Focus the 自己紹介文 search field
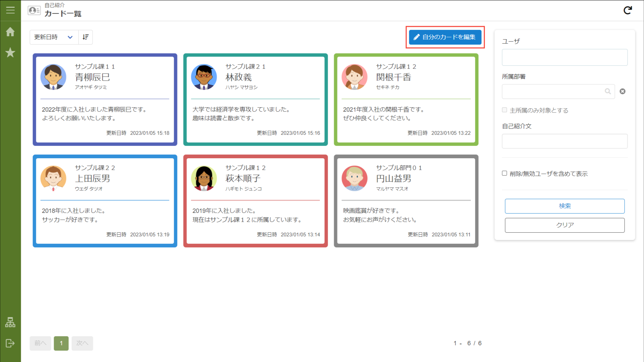The image size is (644, 362). pyautogui.click(x=565, y=141)
